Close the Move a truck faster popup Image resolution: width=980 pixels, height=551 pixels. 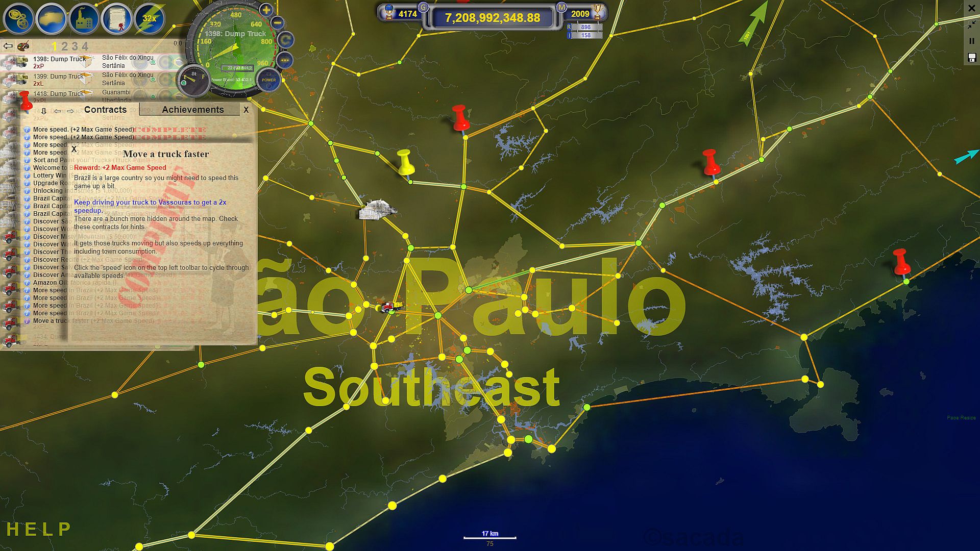pyautogui.click(x=74, y=149)
